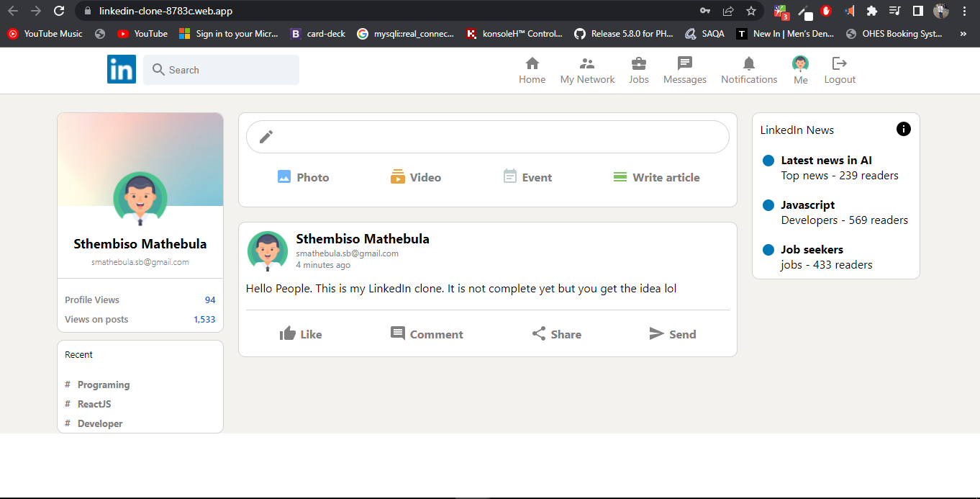Share the LinkedIn clone post
This screenshot has height=499, width=980.
pyautogui.click(x=556, y=334)
